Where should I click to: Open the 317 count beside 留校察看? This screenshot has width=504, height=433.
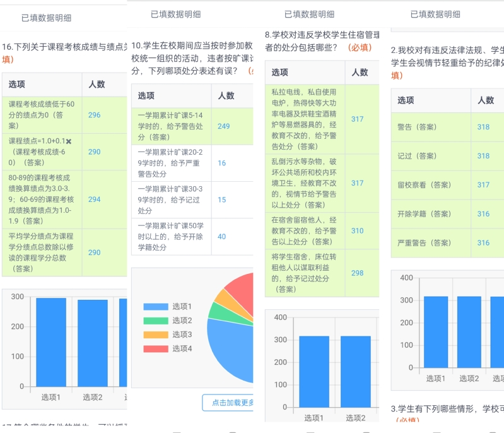483,185
